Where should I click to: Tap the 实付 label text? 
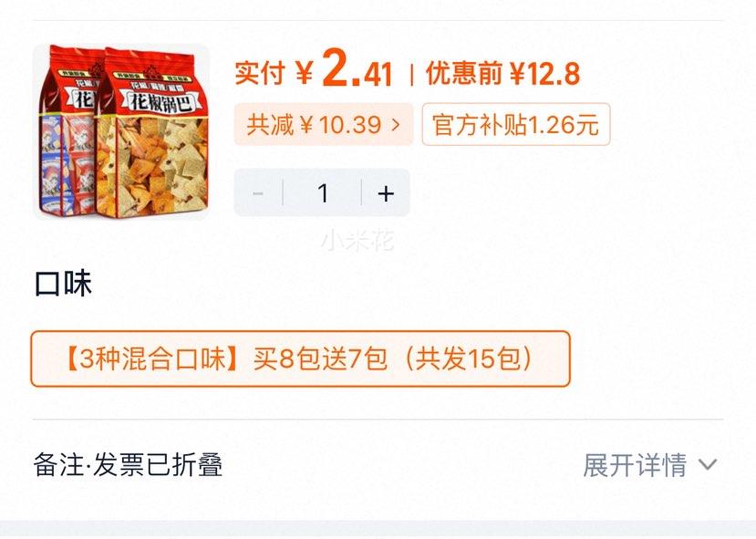pos(260,73)
